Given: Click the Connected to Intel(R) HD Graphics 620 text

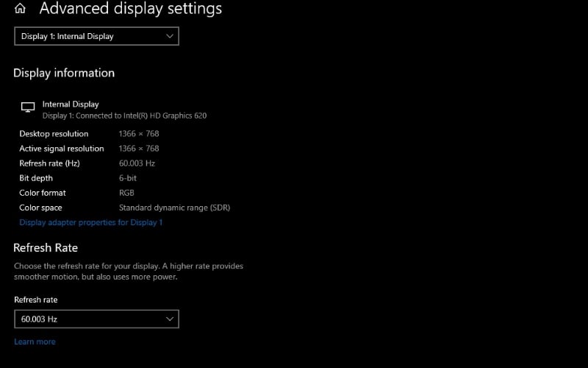Looking at the screenshot, I should pyautogui.click(x=124, y=116).
